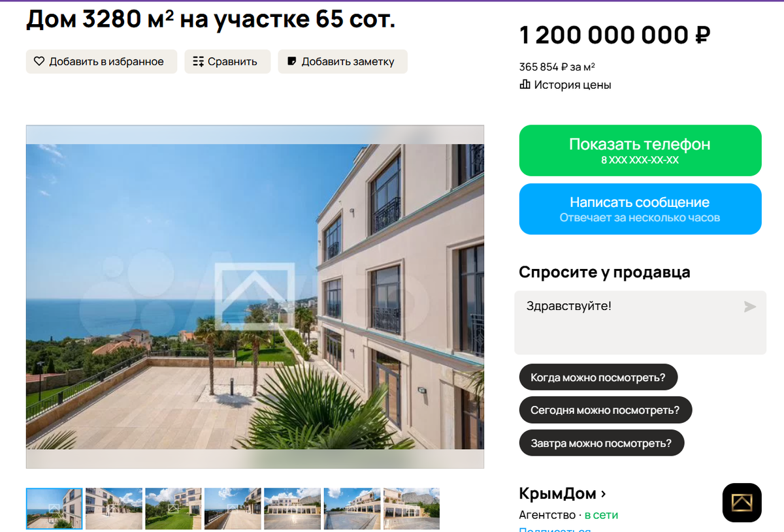Select the 'Сегодня можно посмотреть?' quick question

[x=605, y=410]
